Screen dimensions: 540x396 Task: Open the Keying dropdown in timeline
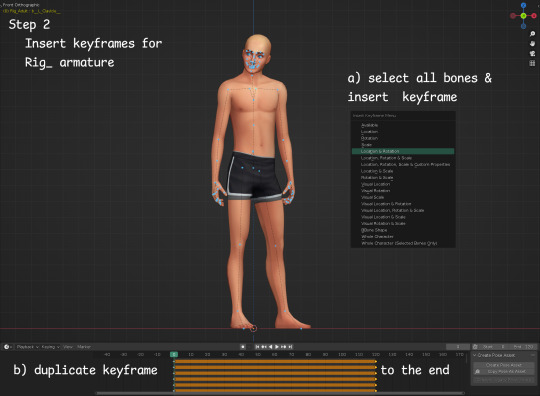click(x=51, y=347)
